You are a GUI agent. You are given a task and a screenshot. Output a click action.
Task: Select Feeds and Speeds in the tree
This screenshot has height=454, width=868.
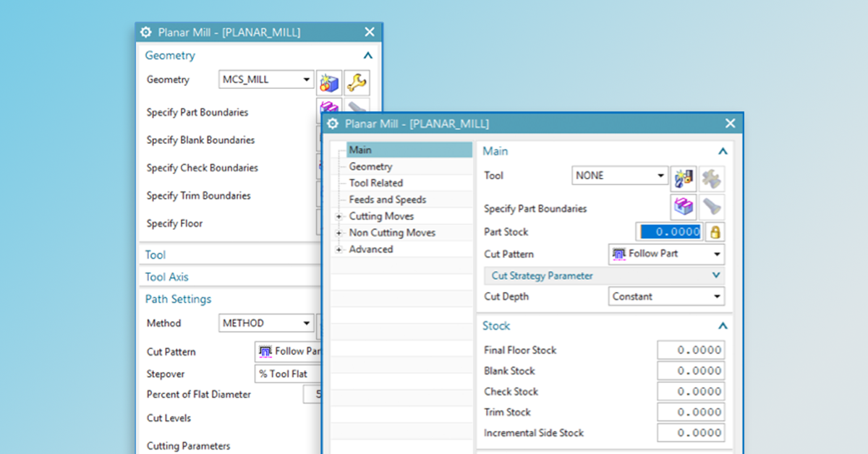pyautogui.click(x=388, y=200)
